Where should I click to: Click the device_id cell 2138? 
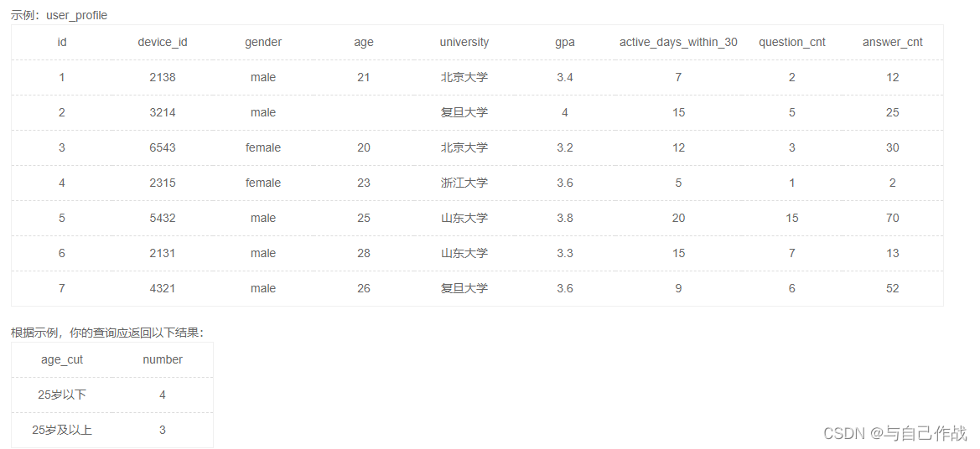pyautogui.click(x=163, y=77)
